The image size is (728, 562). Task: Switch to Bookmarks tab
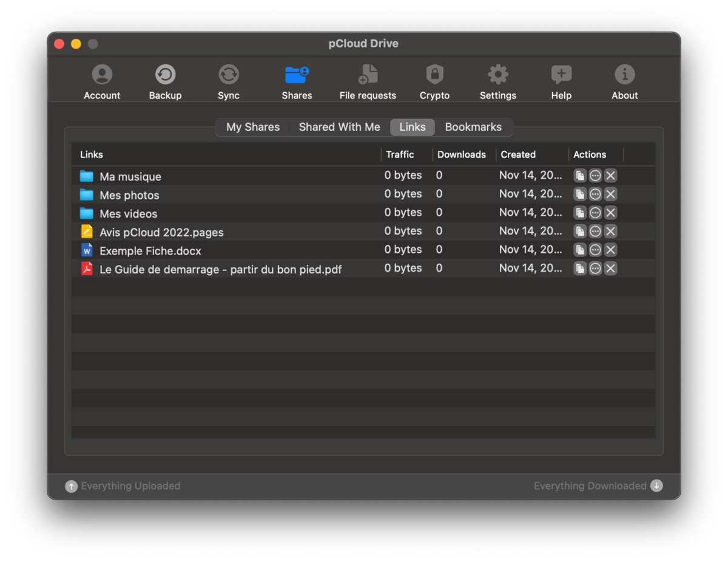point(473,127)
